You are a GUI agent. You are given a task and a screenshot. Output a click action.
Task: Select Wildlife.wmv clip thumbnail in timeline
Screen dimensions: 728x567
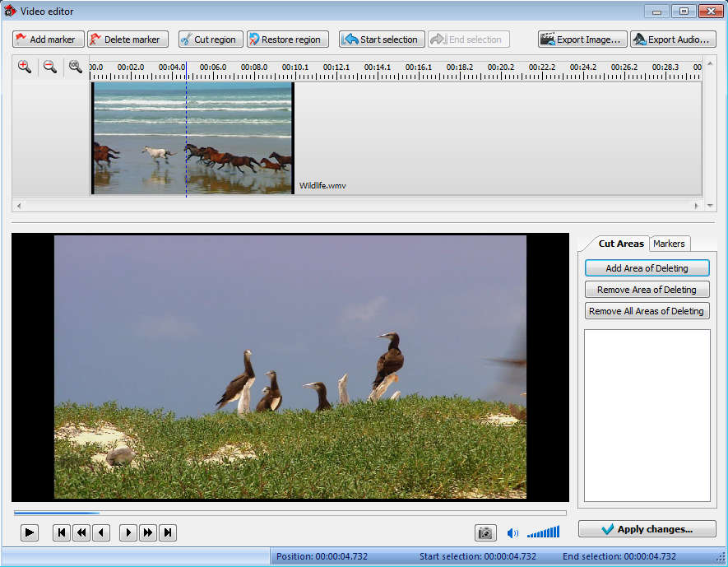coord(192,137)
